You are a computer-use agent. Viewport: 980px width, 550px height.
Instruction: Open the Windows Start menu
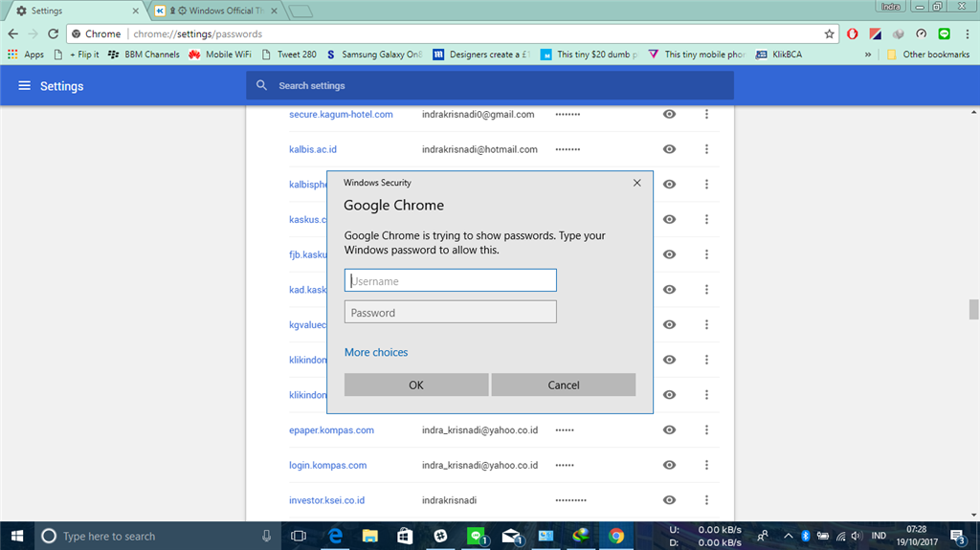(x=17, y=536)
